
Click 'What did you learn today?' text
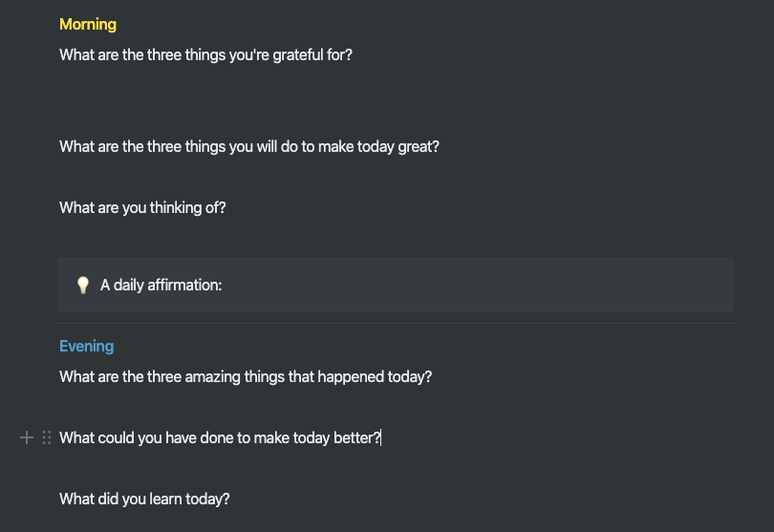pyautogui.click(x=144, y=499)
